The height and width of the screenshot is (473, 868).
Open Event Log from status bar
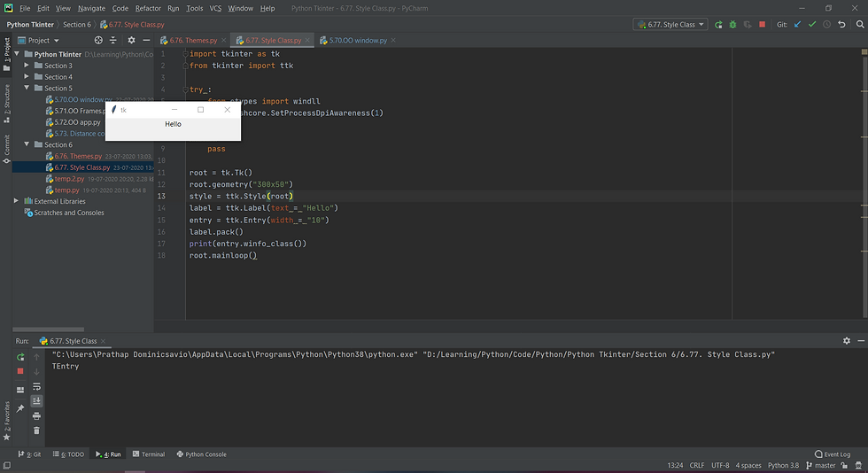833,454
